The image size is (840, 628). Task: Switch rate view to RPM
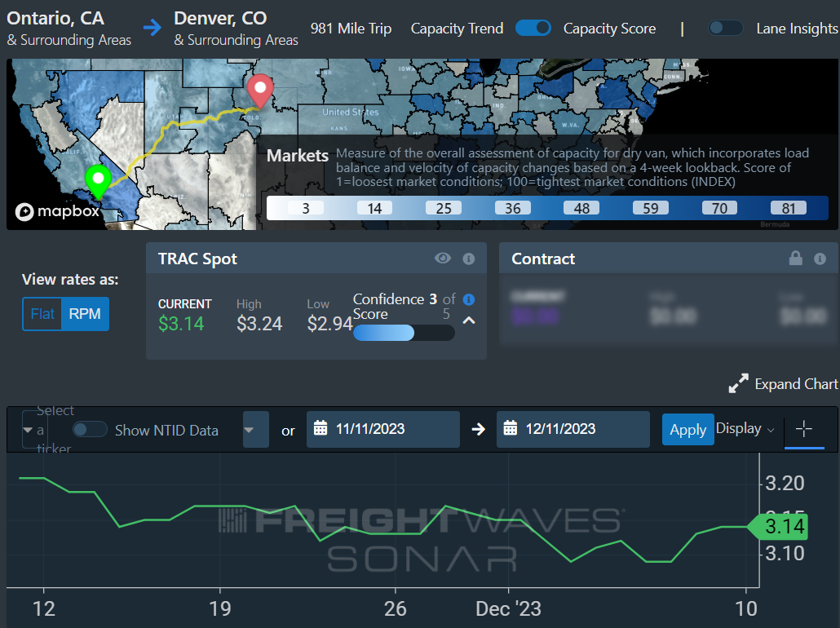coord(85,314)
